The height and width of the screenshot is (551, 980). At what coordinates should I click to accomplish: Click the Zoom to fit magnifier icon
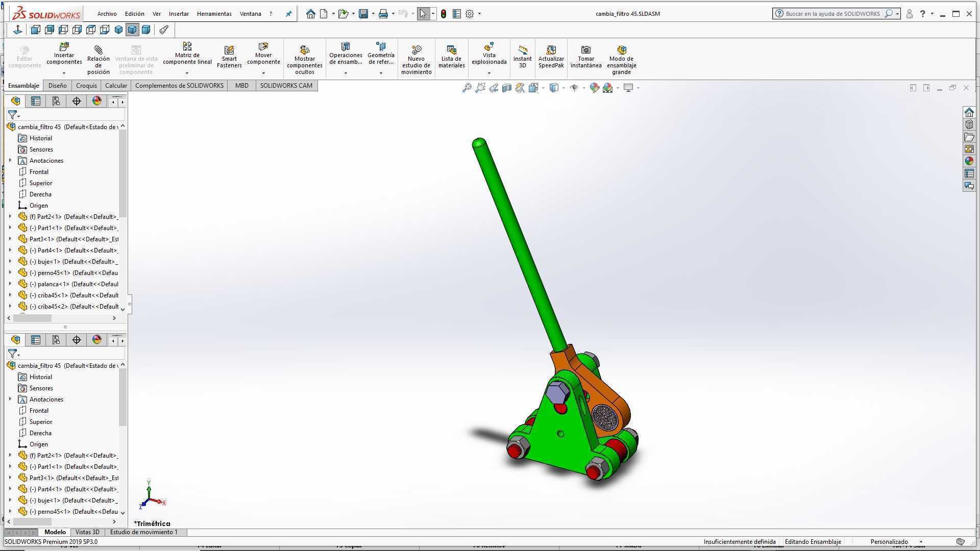click(x=467, y=88)
